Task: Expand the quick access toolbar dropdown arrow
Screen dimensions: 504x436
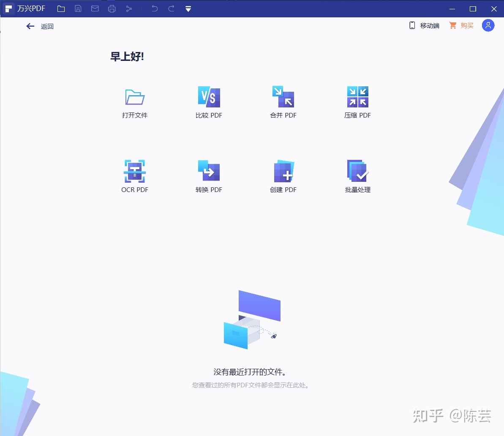Action: pos(188,9)
